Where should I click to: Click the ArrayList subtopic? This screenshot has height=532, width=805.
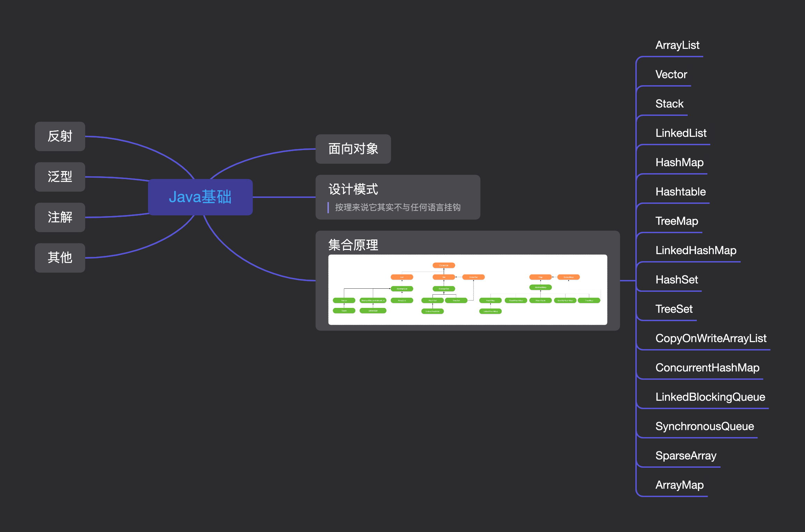(677, 45)
